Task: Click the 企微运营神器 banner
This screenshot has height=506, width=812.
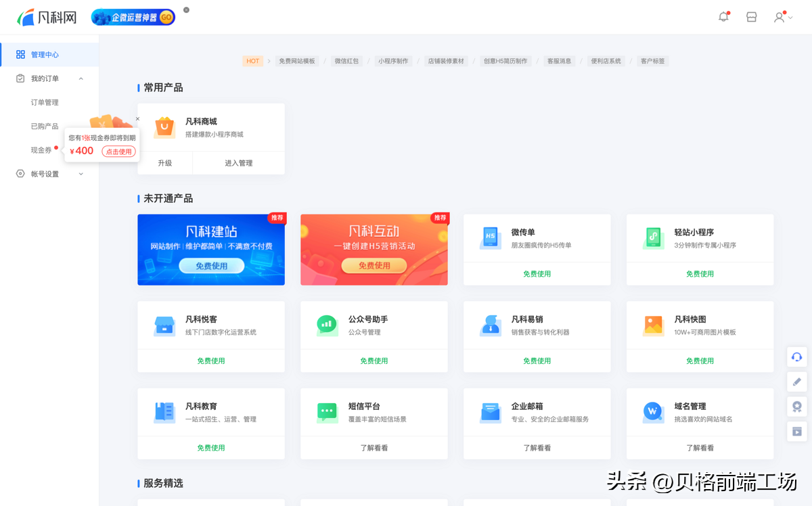Action: (133, 17)
